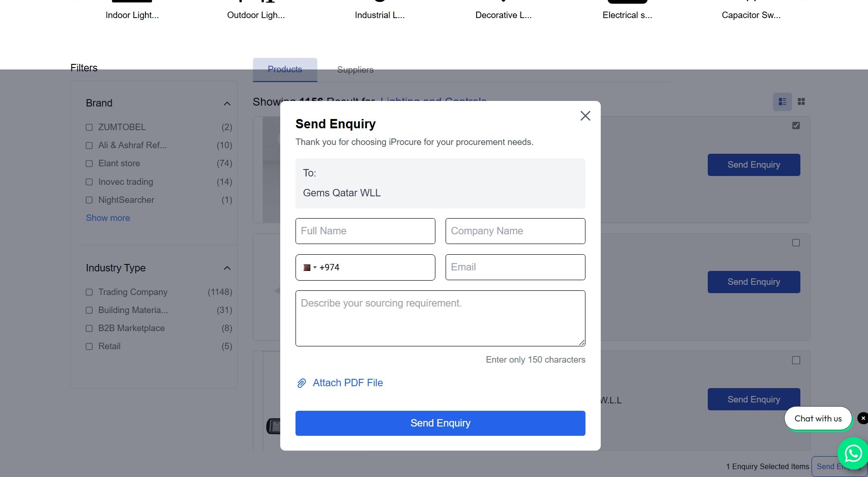The image size is (868, 477).
Task: Click Attach PDF File link
Action: (347, 383)
